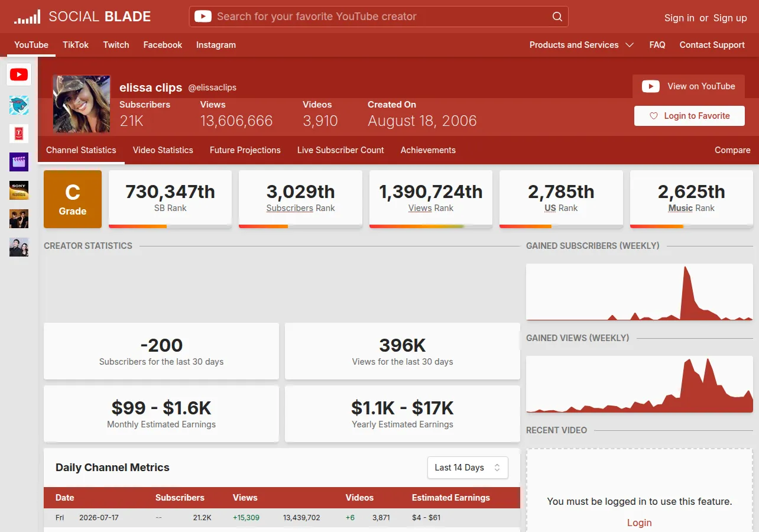Click the Sign up link
The image size is (759, 532).
point(730,18)
